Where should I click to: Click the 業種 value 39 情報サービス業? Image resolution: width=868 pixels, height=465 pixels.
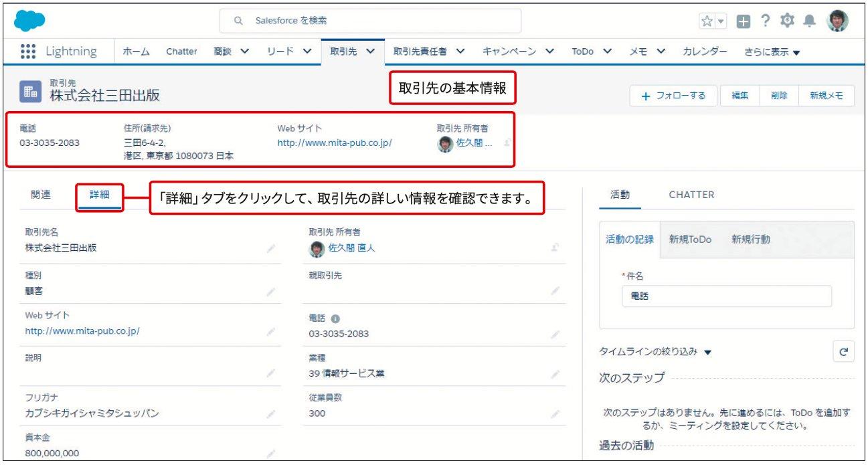(x=347, y=374)
